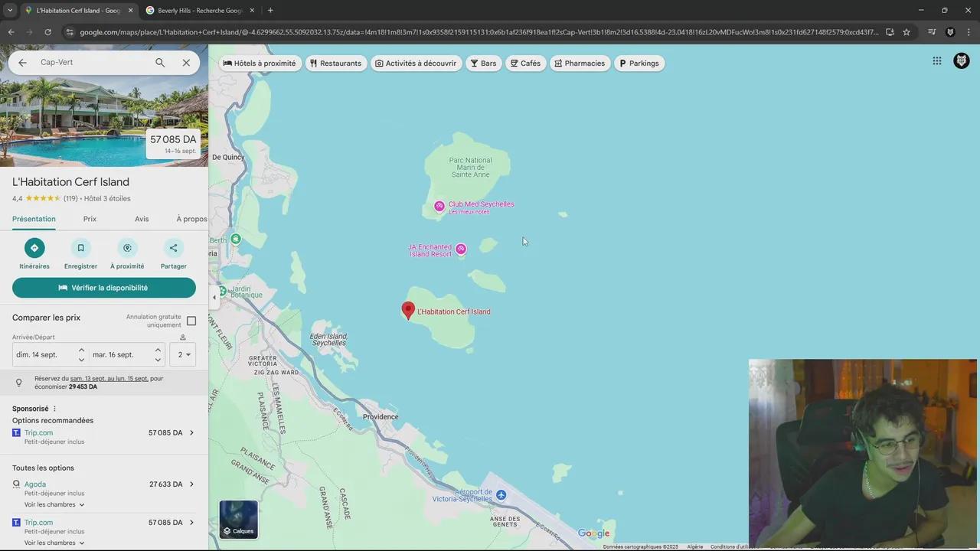Open the Google apps grid
Image resolution: width=980 pixels, height=551 pixels.
coord(937,61)
